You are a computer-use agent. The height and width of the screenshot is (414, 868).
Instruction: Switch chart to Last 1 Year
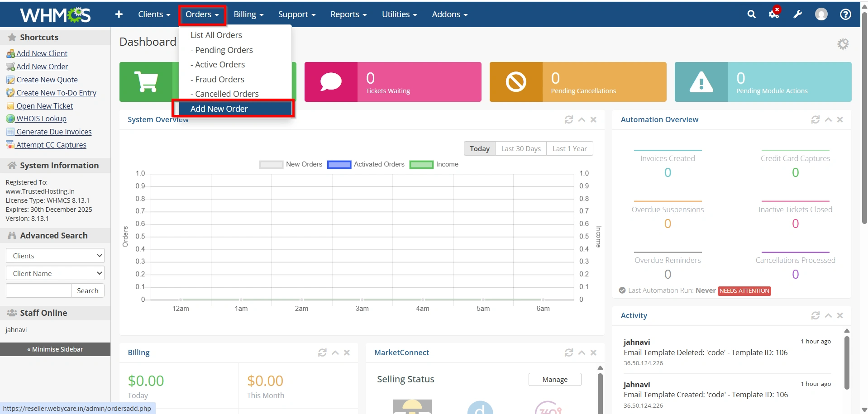pyautogui.click(x=570, y=148)
